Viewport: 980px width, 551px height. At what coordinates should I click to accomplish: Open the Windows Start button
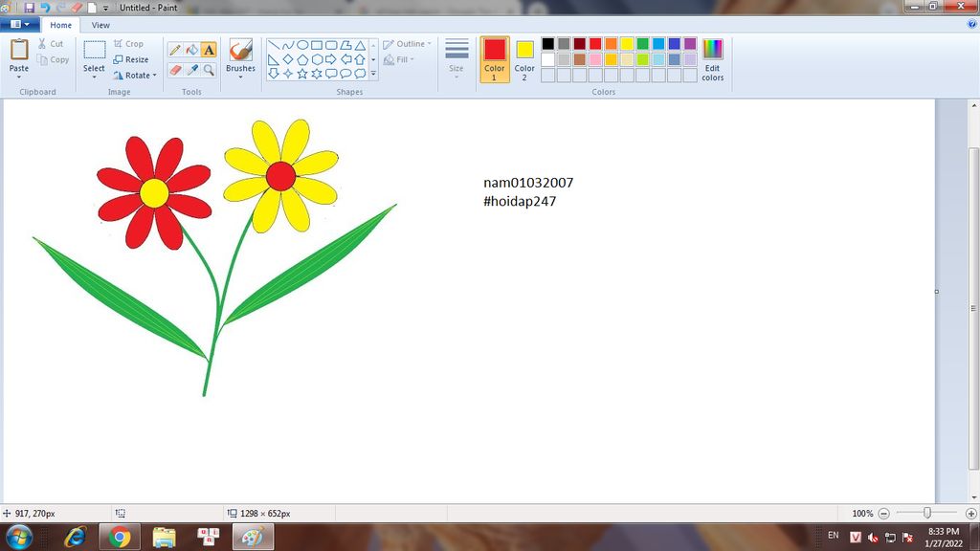click(x=19, y=538)
